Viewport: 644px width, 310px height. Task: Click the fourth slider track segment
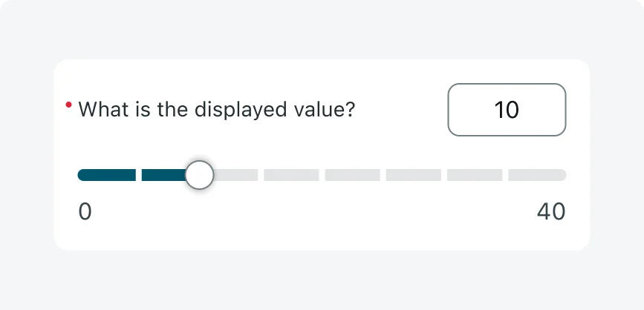291,175
